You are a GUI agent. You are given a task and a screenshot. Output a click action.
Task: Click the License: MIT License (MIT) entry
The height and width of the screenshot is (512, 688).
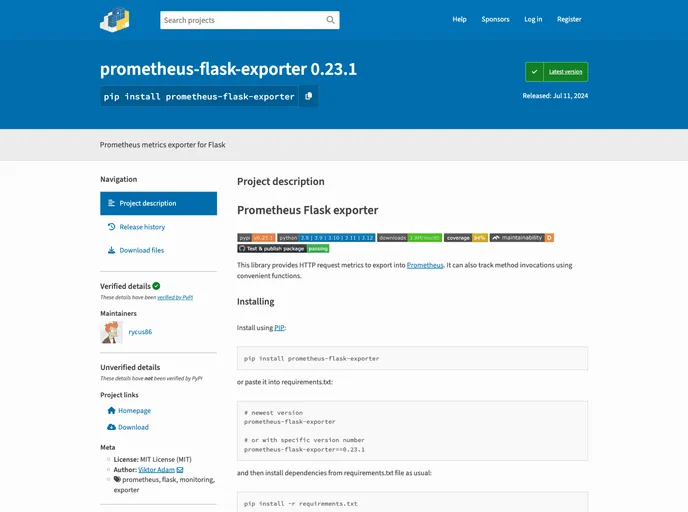pyautogui.click(x=152, y=459)
